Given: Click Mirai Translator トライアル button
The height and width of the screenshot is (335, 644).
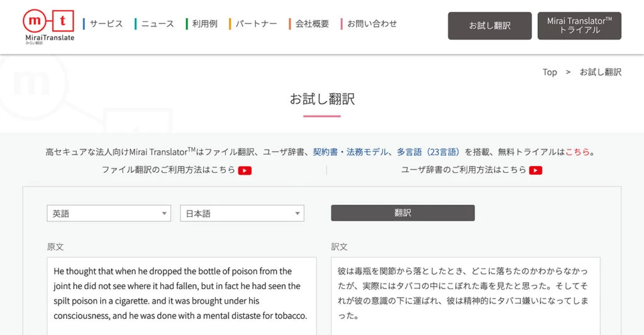Looking at the screenshot, I should pyautogui.click(x=579, y=26).
